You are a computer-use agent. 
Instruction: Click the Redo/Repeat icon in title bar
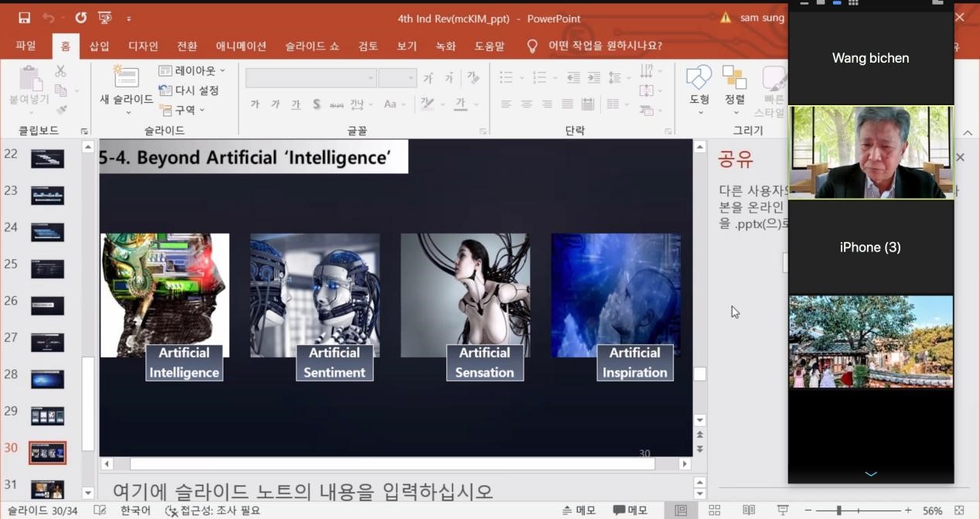(x=81, y=18)
